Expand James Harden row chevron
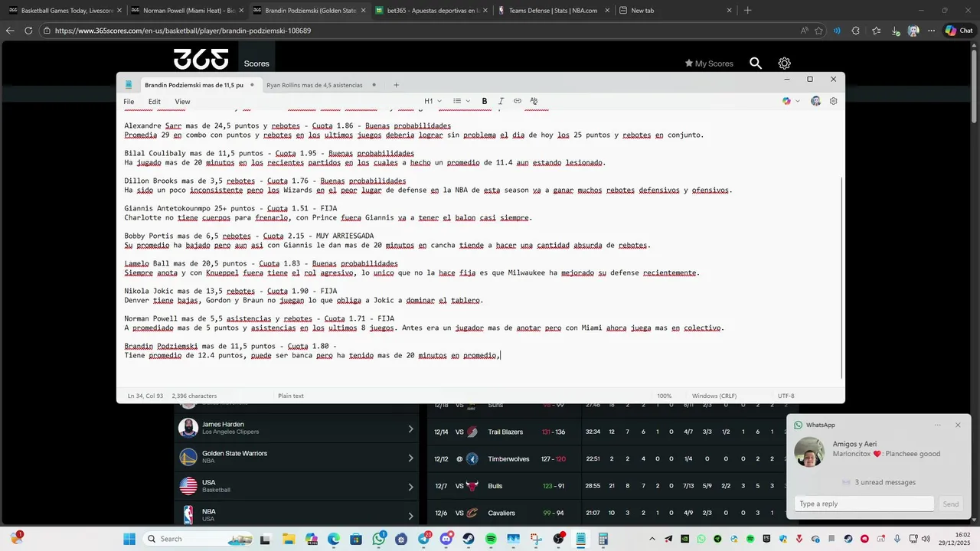This screenshot has height=551, width=980. coord(410,429)
